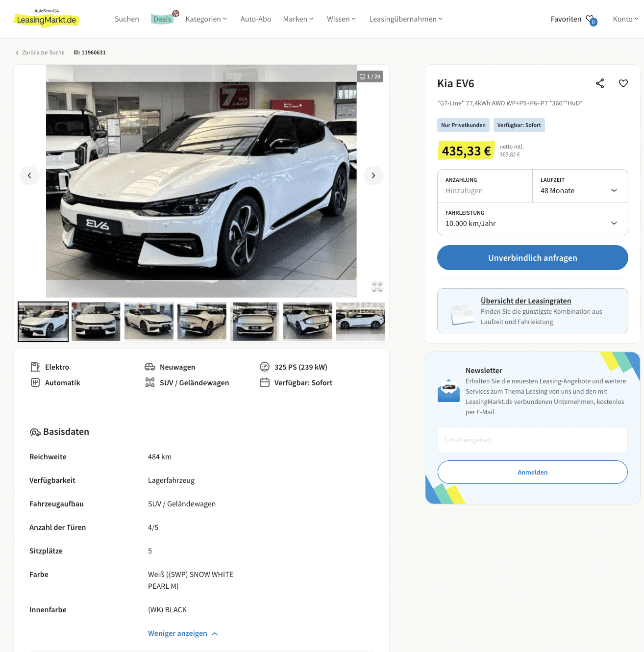The height and width of the screenshot is (652, 644).
Task: Open Fahrleistung 10.000 km/Jahr dropdown
Action: click(x=533, y=219)
